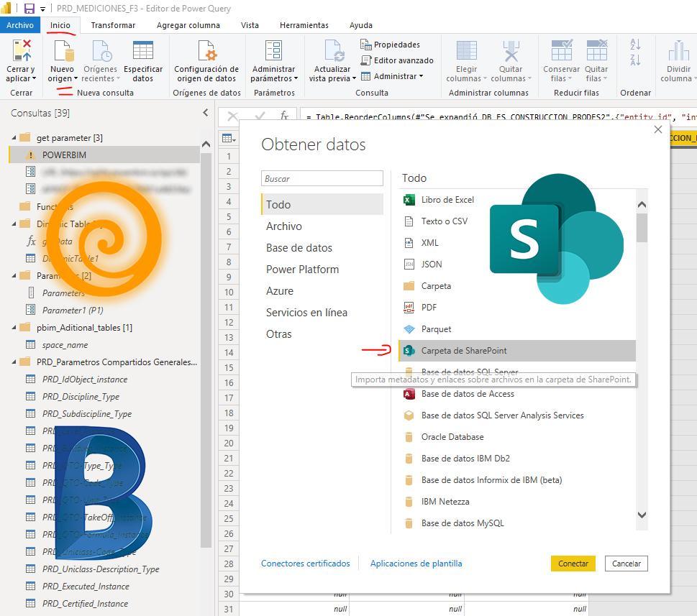Open Configuración de origen de datos
Viewport: 697px width, 616px height.
coord(206,52)
